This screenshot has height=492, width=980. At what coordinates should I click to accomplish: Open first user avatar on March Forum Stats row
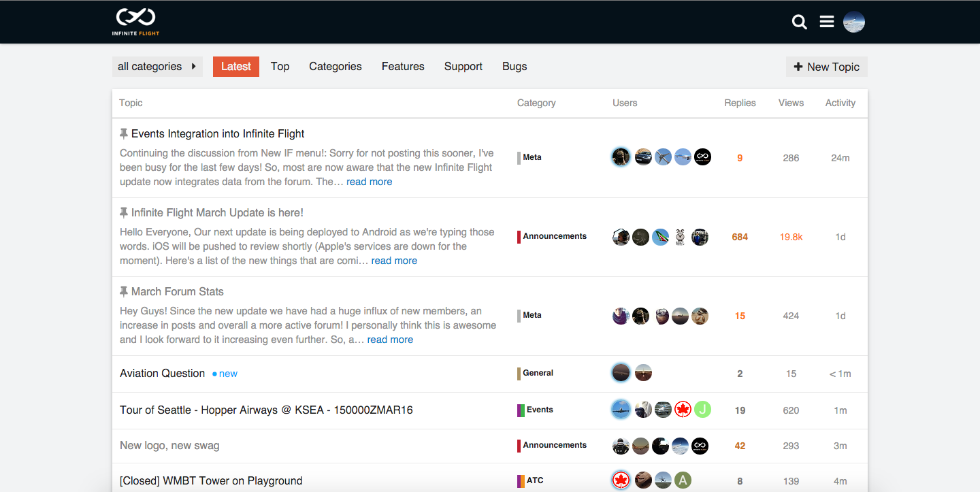pos(621,316)
